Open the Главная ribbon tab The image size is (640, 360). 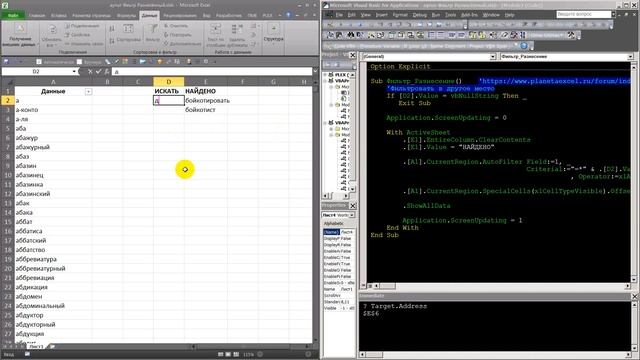coord(37,16)
